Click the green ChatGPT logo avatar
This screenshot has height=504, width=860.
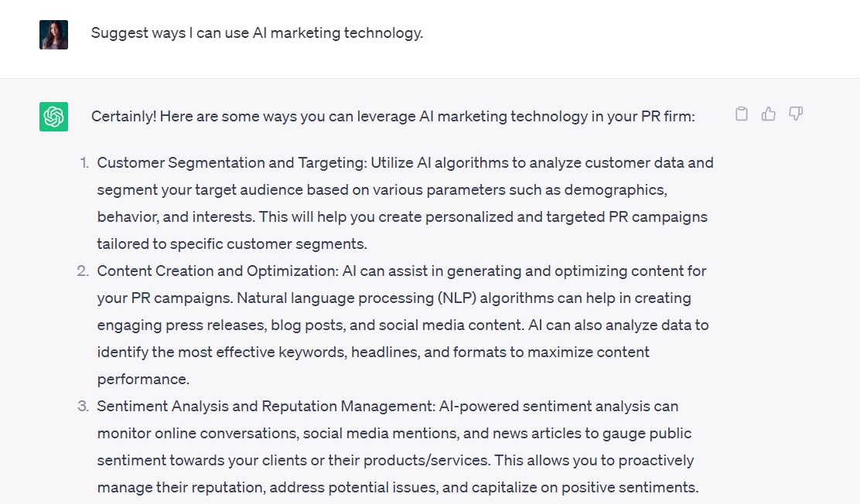54,117
